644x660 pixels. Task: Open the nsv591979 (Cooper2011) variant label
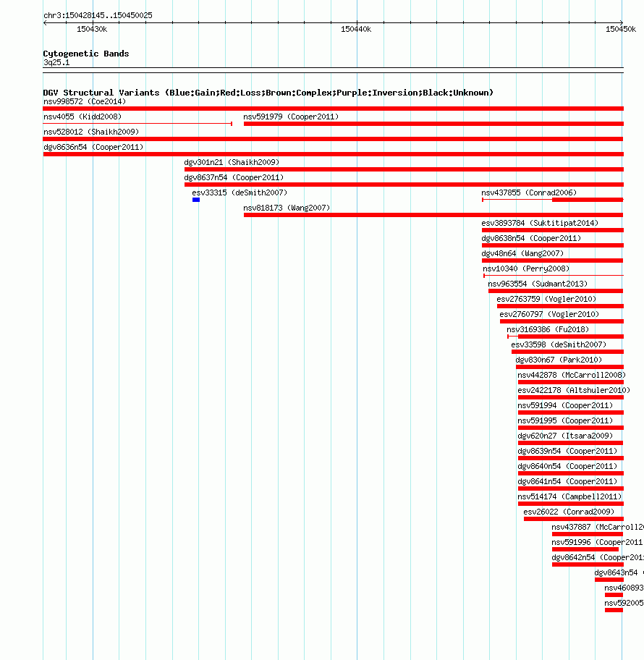[291, 117]
